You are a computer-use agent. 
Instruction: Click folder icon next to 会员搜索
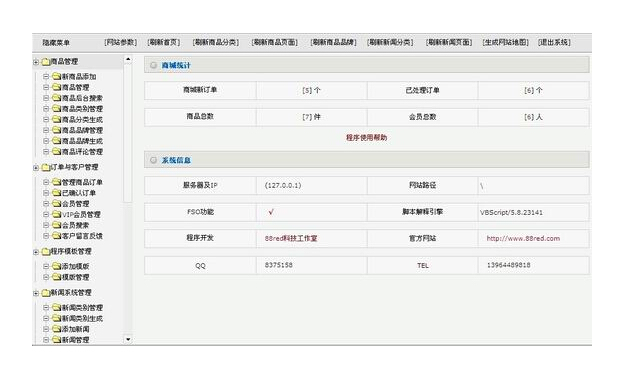[56, 225]
